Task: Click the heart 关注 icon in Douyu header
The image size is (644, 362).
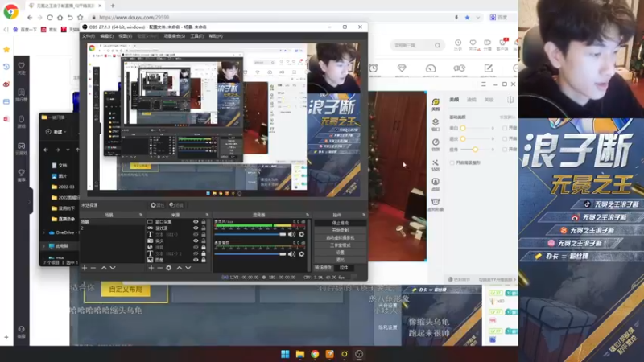Action: (473, 43)
